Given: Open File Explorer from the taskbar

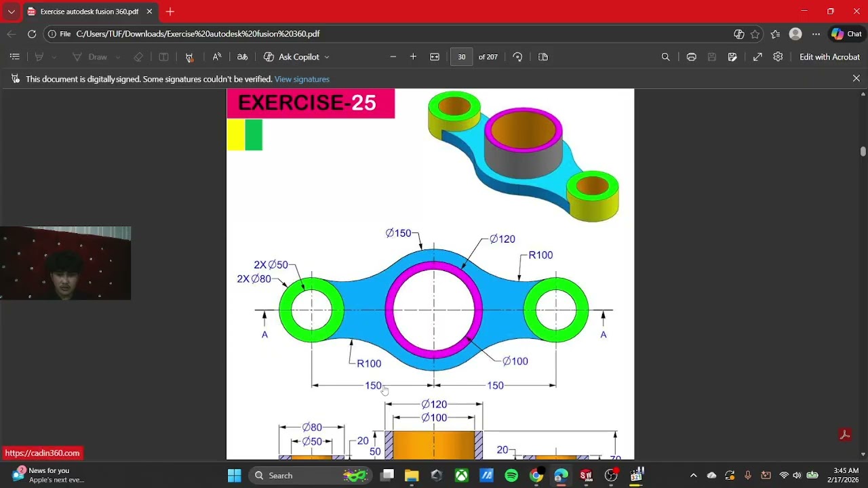Looking at the screenshot, I should (x=412, y=475).
